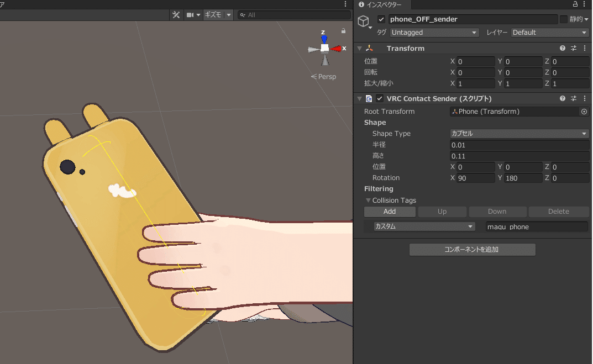Open the 静的 static dropdown arrow
Viewport: 593px width, 364px height.
click(586, 20)
